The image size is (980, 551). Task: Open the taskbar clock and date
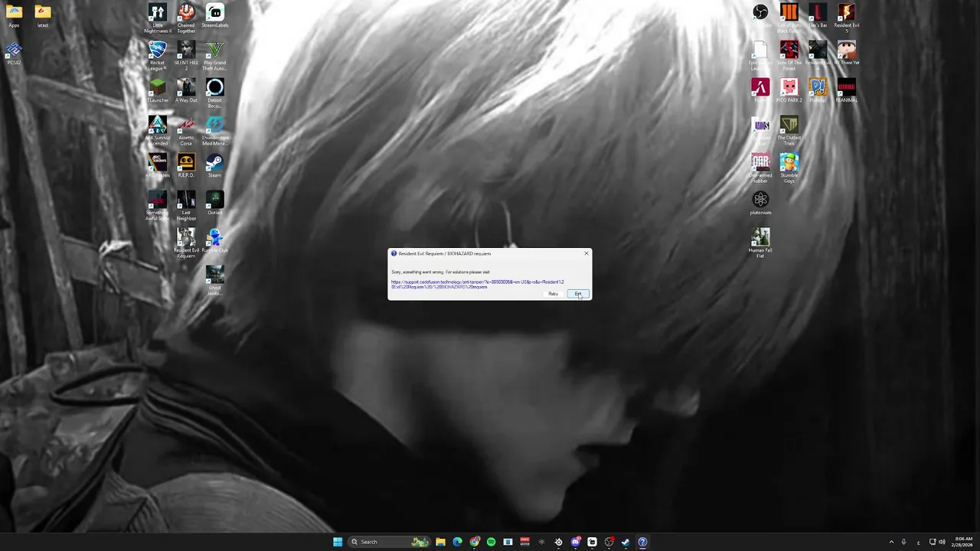coord(964,542)
